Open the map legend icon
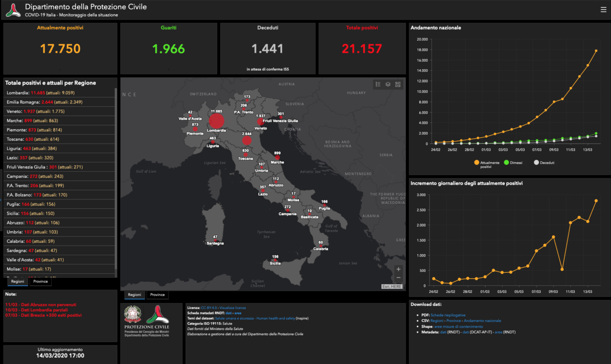Viewport: 611px width, 364px height. pos(378,84)
